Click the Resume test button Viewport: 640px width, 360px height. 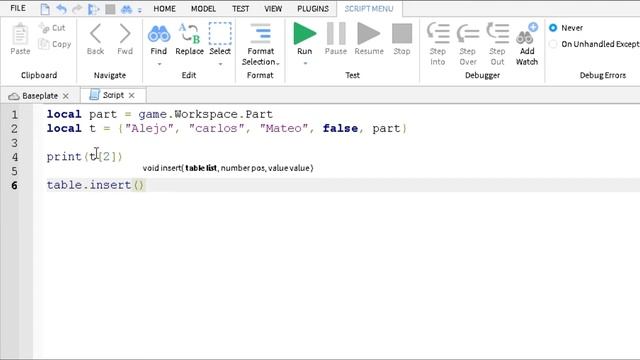(369, 33)
